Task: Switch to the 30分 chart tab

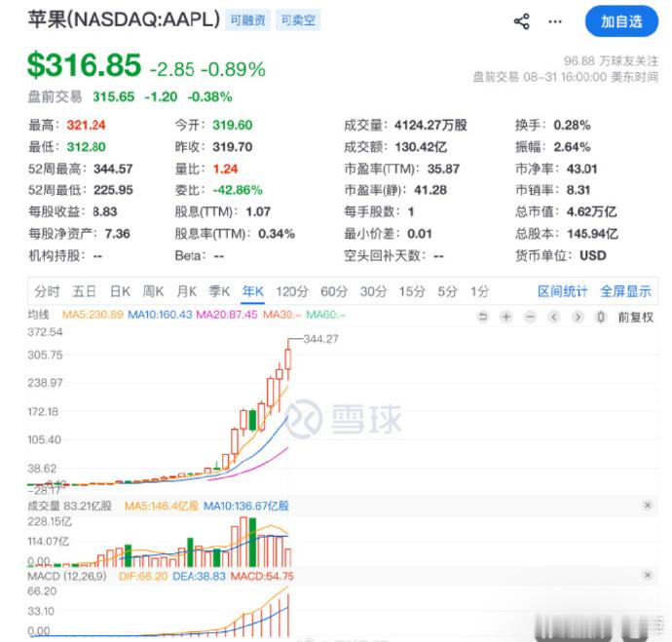Action: coord(373,291)
